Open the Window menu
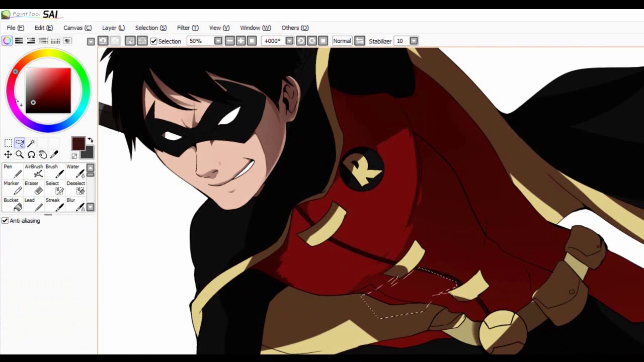The image size is (644, 362). pos(255,28)
